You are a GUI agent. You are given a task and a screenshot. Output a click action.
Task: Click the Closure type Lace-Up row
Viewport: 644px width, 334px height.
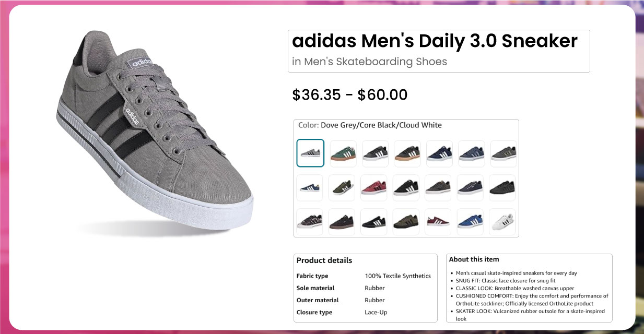pyautogui.click(x=342, y=312)
